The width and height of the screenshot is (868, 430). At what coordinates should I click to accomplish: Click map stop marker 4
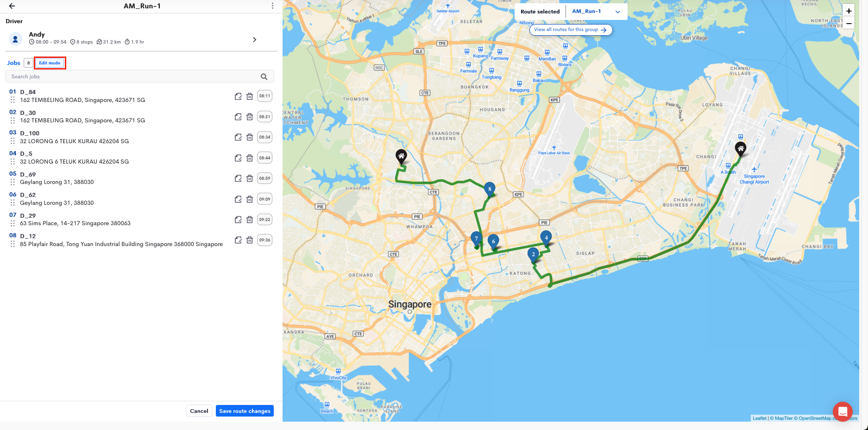[x=546, y=238]
